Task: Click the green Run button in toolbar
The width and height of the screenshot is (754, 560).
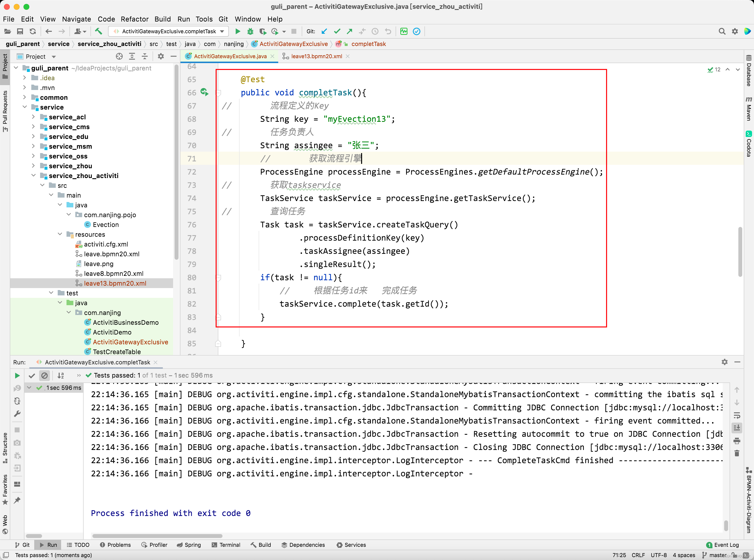Action: (238, 32)
